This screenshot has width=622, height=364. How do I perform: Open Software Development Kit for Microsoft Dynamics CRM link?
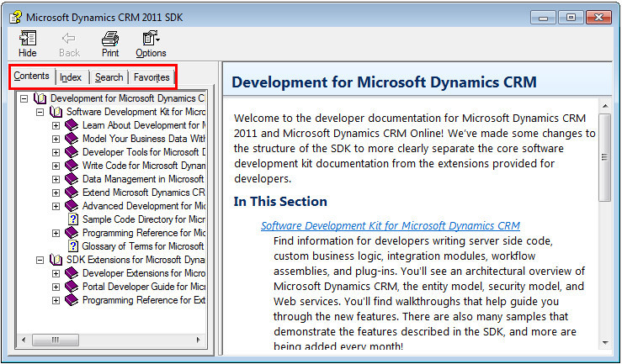(x=390, y=225)
